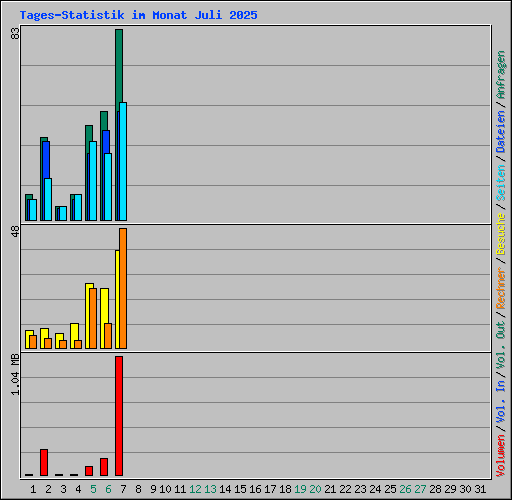Click the red Volumen bar for day 7
The image size is (512, 500).
(x=119, y=416)
